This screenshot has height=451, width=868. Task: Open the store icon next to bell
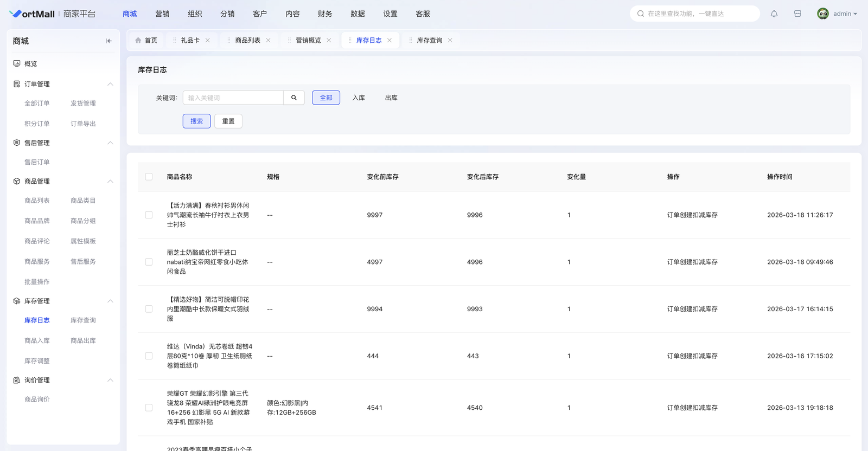(797, 14)
